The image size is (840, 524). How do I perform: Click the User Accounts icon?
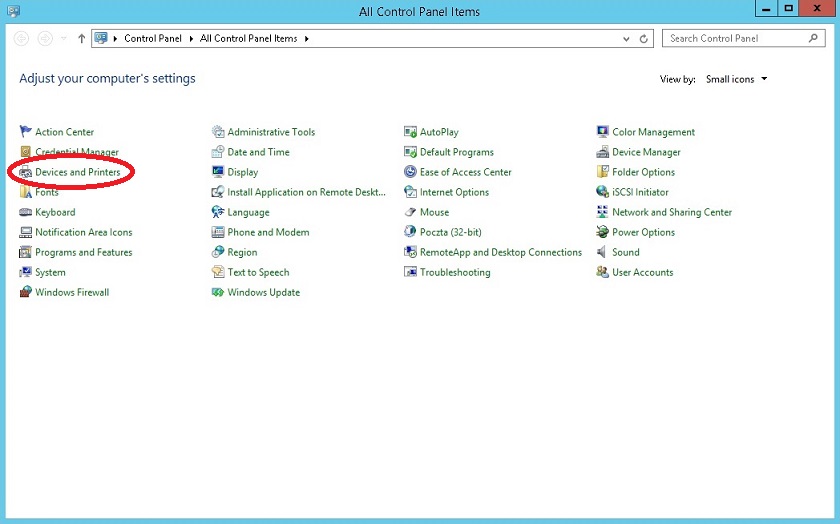coord(602,272)
